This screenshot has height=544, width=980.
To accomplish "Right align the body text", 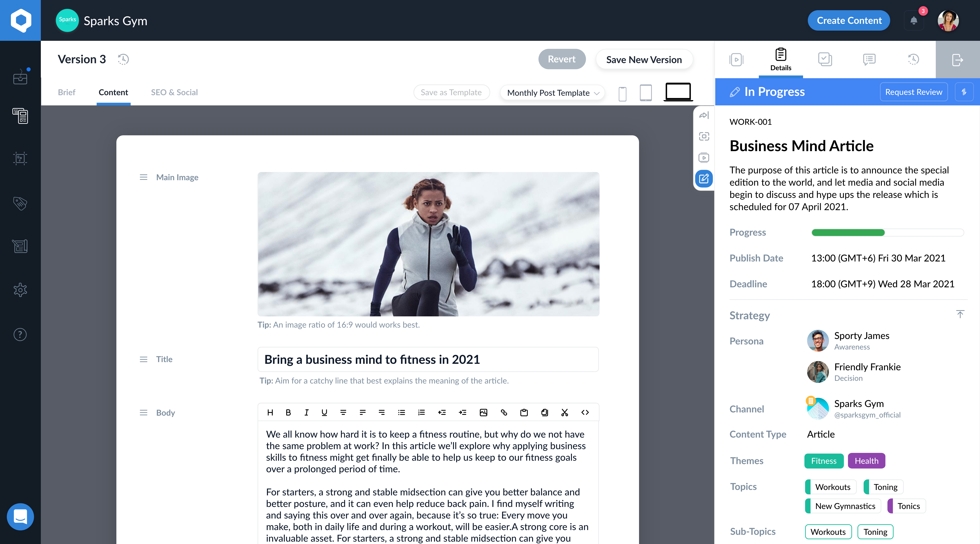I will click(x=382, y=412).
